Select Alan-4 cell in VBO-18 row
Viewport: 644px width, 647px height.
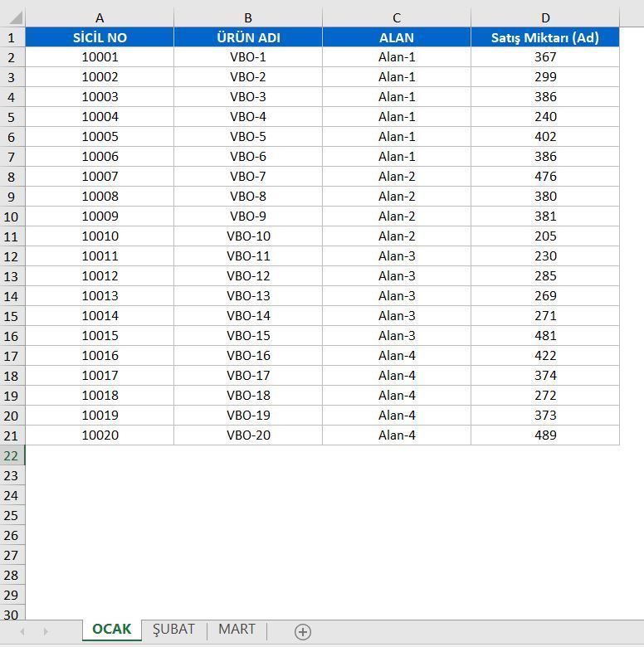pos(397,395)
